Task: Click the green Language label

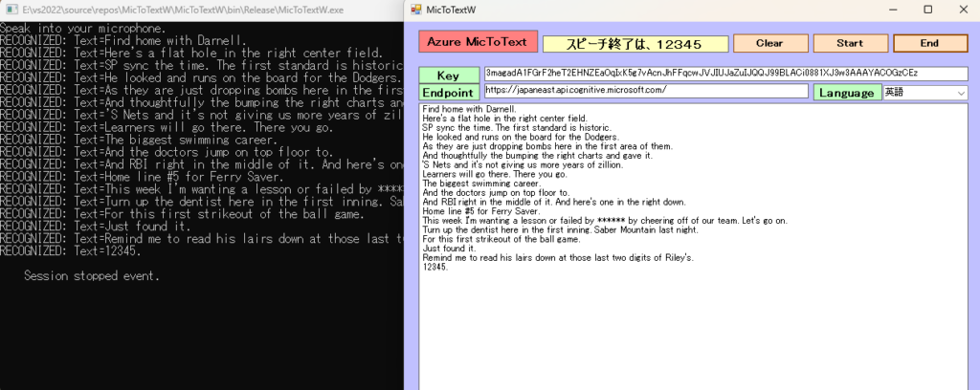Action: pos(847,93)
